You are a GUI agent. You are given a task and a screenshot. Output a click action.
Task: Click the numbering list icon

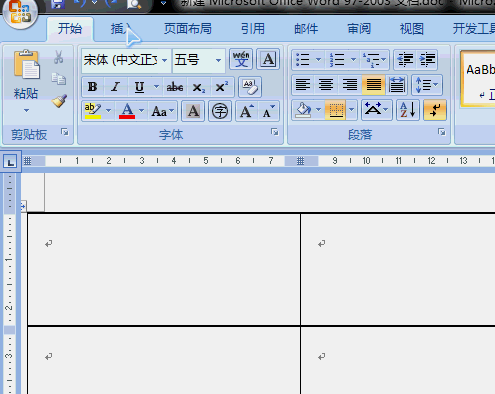[x=337, y=60]
